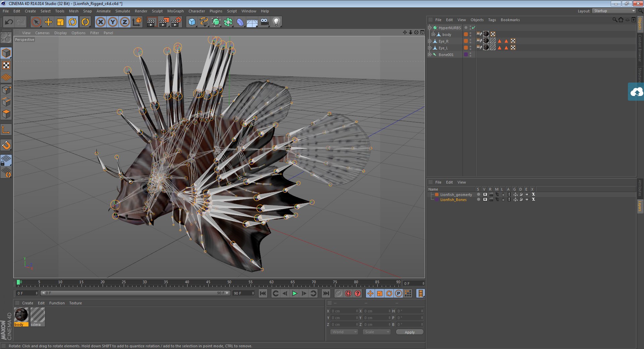Open the Deformer bend icon
This screenshot has width=644, height=349.
coord(240,22)
